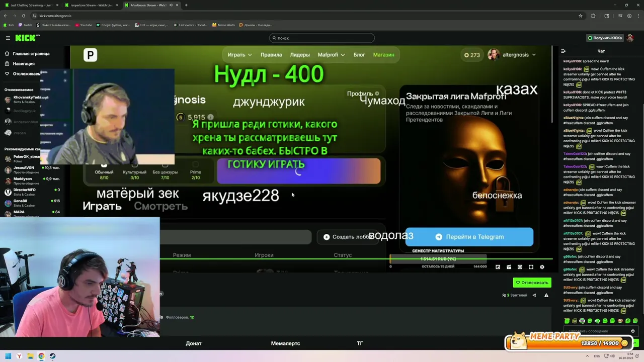
Task: Mute the AlterGnosis tab audio icon
Action: click(x=171, y=5)
